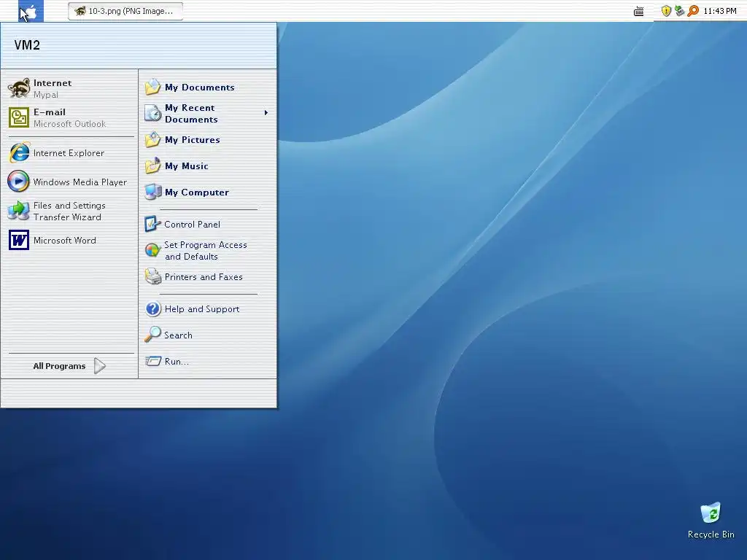Image resolution: width=747 pixels, height=560 pixels.
Task: Click Set Program Access and Defaults icon
Action: click(x=153, y=250)
